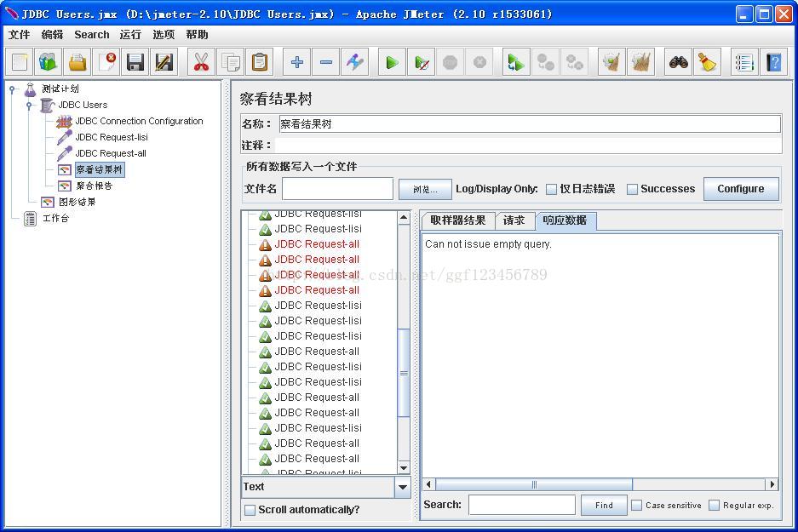798x532 pixels.
Task: Click the results list scroll up arrow
Action: coord(404,218)
